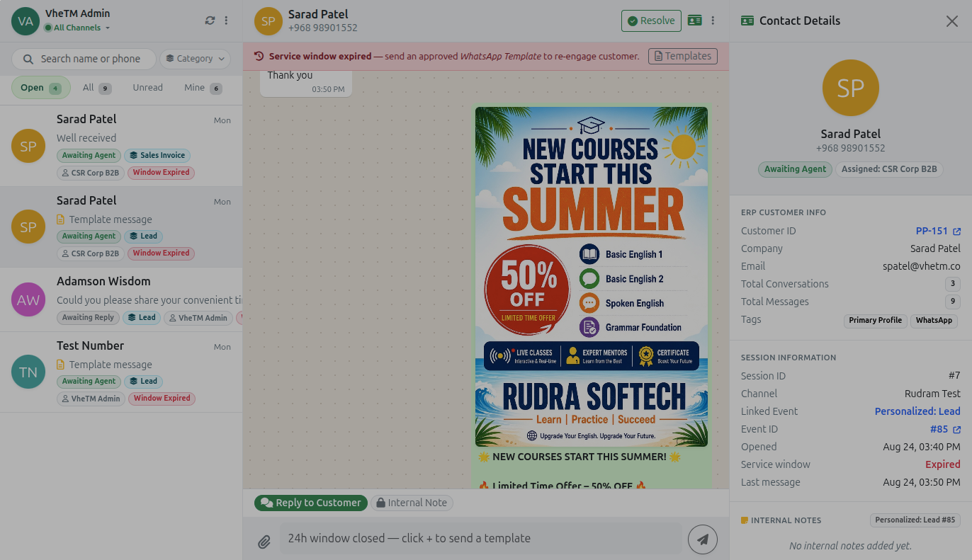Select Reply to Customer mode

(311, 503)
